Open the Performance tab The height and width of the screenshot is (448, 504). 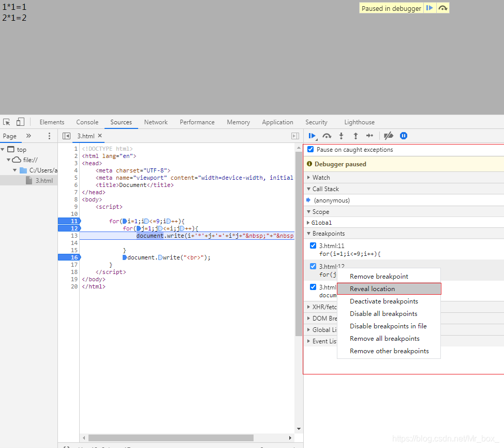[x=197, y=122]
